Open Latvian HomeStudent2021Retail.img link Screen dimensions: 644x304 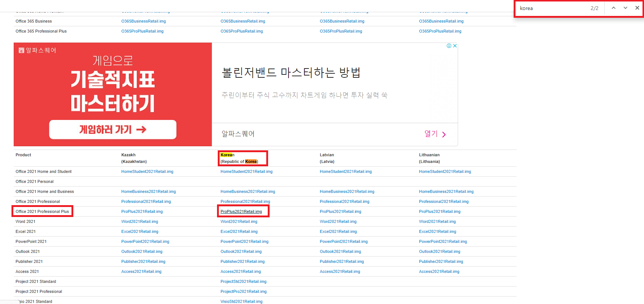click(346, 171)
